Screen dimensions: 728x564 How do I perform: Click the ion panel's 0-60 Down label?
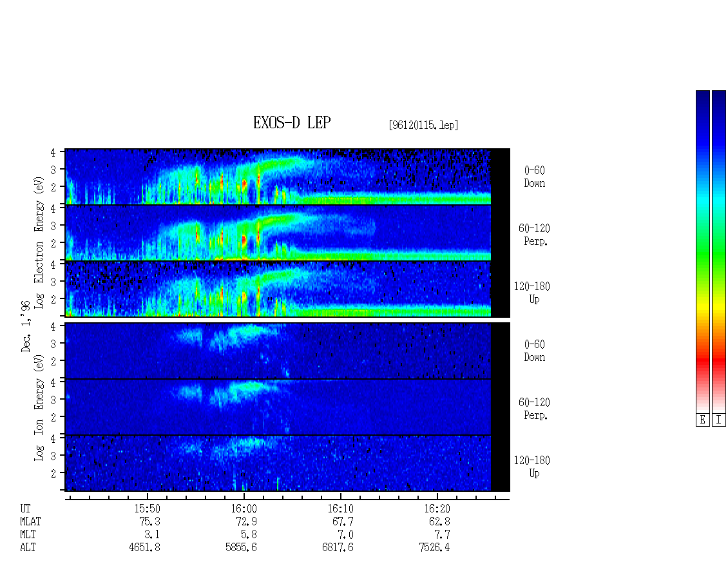534,351
